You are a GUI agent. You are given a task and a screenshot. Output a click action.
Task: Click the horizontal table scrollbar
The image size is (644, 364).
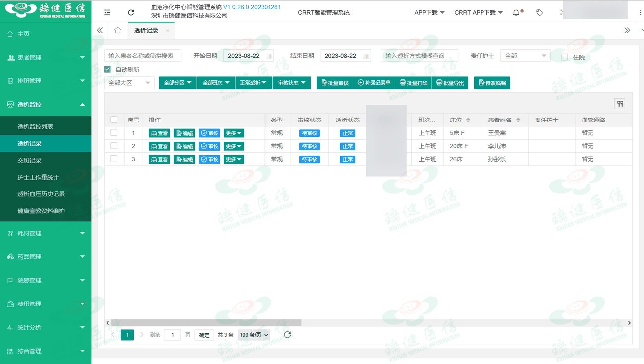206,323
